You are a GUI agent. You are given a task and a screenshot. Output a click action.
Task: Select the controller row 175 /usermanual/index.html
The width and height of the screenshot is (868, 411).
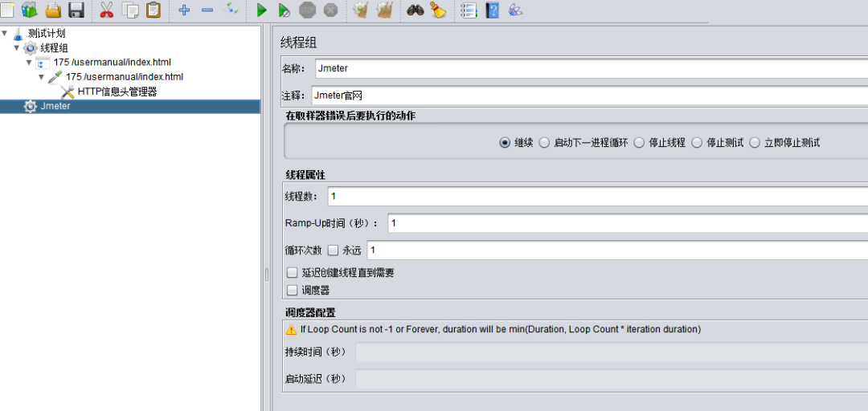(113, 63)
